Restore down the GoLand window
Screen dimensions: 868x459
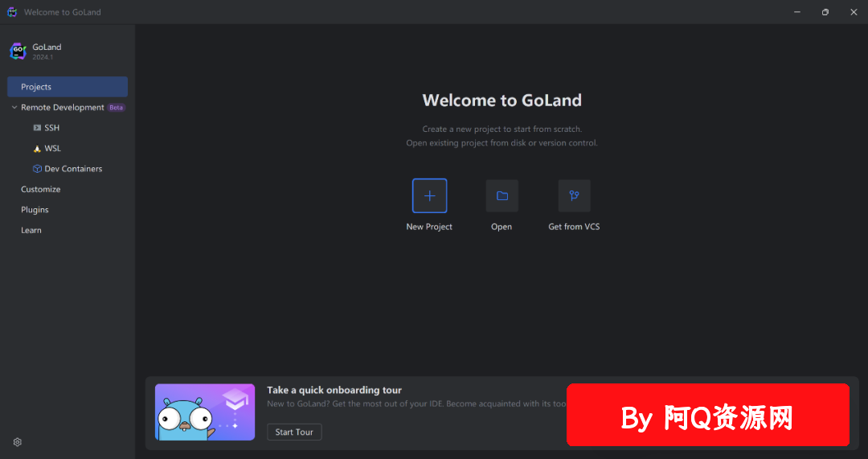pyautogui.click(x=825, y=12)
